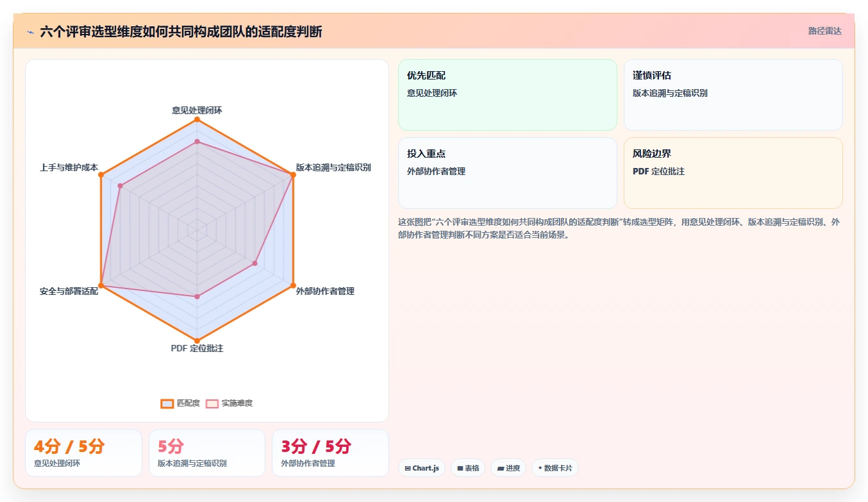Click the pink 实施难度 point on PDF 定位批注 axis

click(x=197, y=296)
